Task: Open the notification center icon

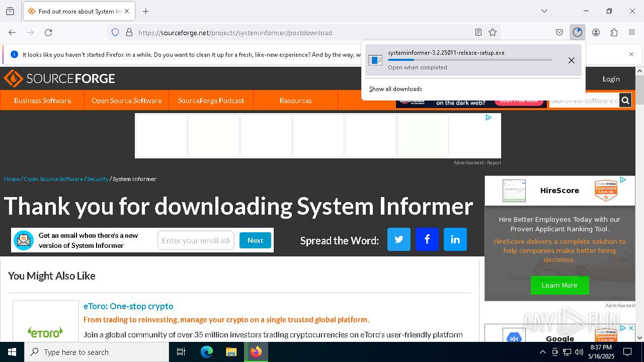Action: (x=627, y=352)
